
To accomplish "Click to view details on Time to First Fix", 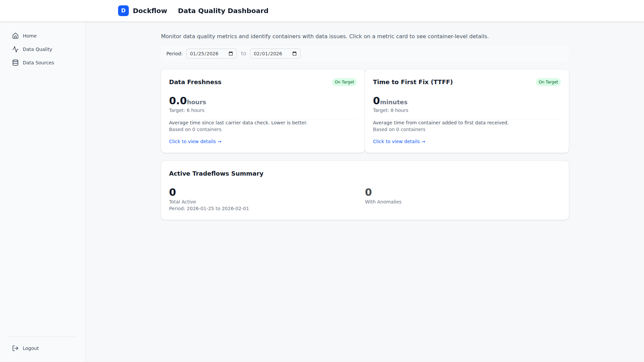I will 399,141.
